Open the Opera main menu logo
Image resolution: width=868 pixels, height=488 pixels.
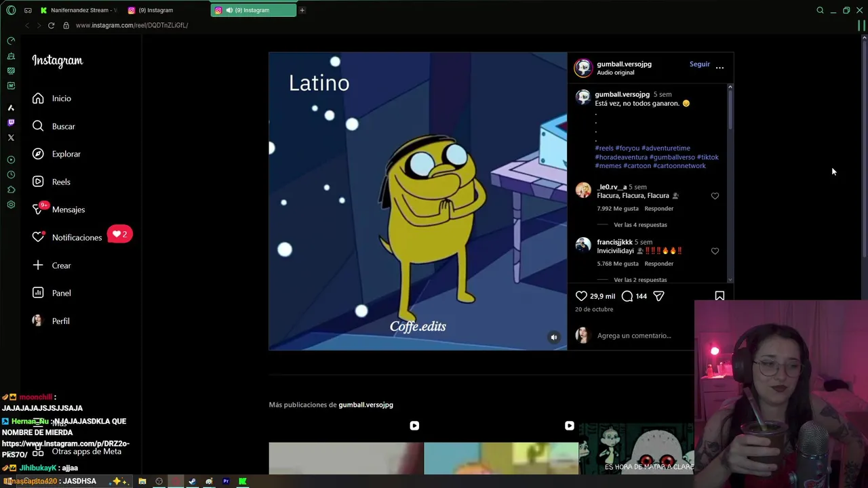pos(11,10)
